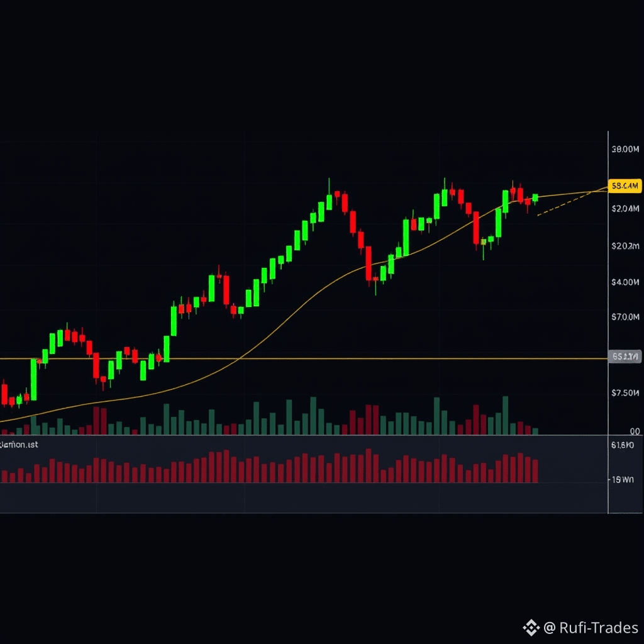The width and height of the screenshot is (644, 644).
Task: Click the "$2.0AM" axis label
Action: [x=625, y=209]
